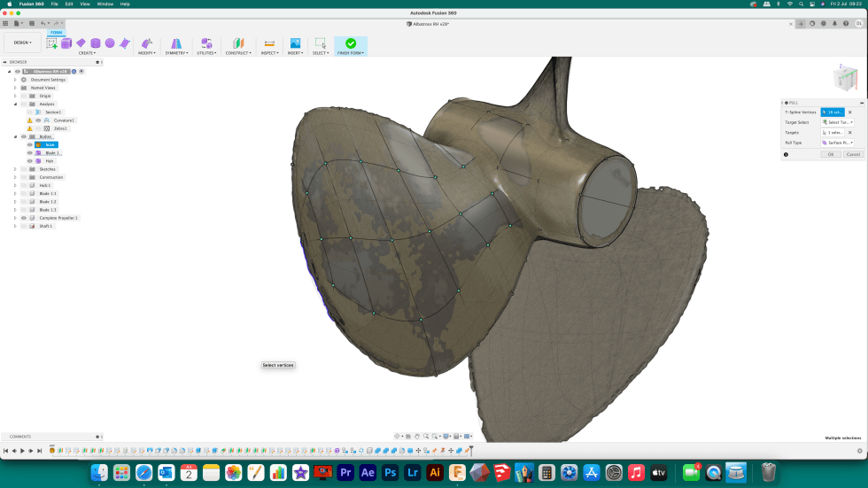Viewport: 868px width, 488px height.
Task: Activate radio button next to Albatross RH root
Action: click(x=81, y=72)
